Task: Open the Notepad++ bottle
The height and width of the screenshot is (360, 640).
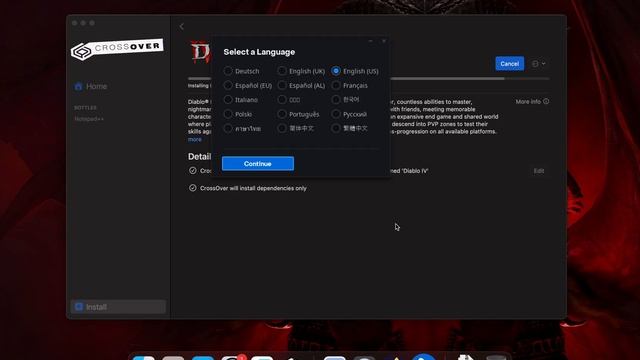Action: coord(89,119)
